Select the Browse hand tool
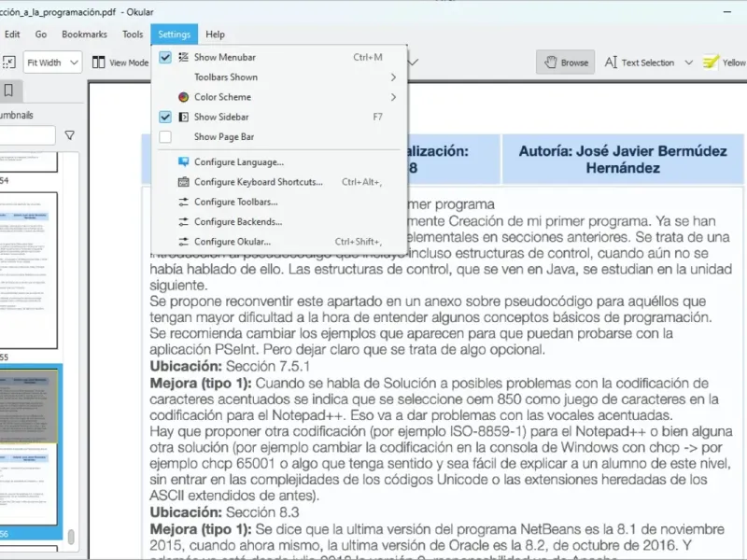Image resolution: width=747 pixels, height=560 pixels. pyautogui.click(x=566, y=62)
